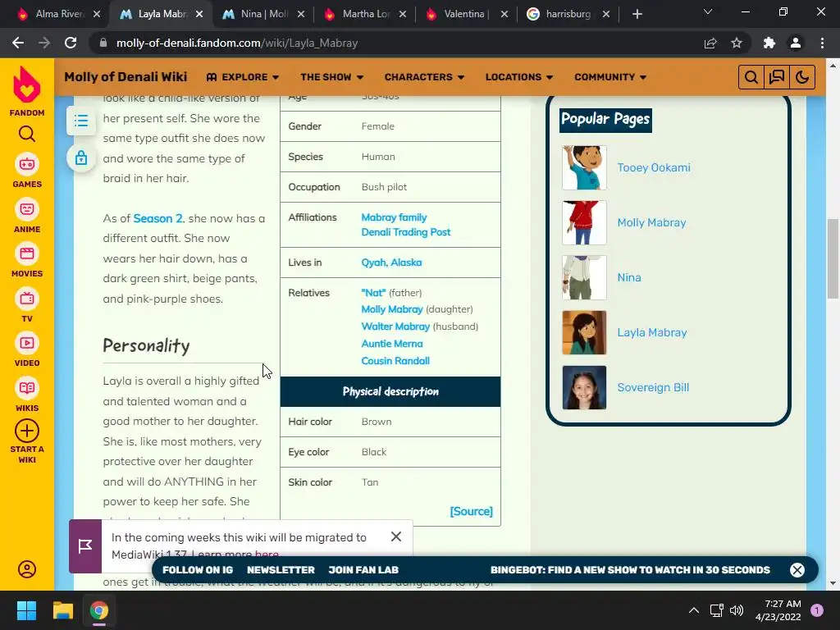Click the page vertical scrollbar thumb
Screen dimensions: 840x630
(x=833, y=258)
